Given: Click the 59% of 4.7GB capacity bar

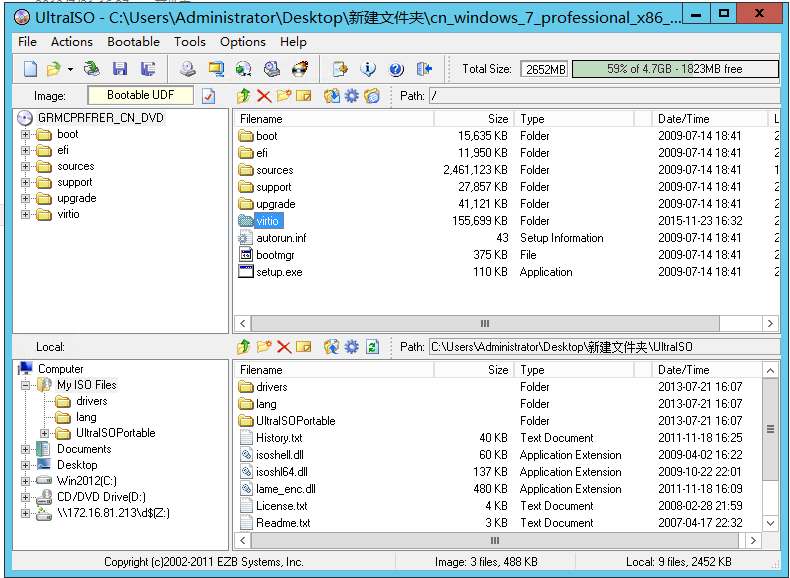Looking at the screenshot, I should tap(675, 69).
